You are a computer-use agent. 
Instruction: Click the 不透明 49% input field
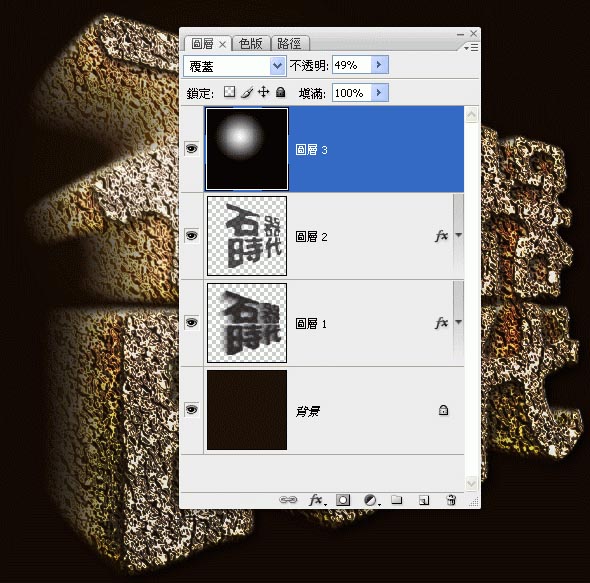click(x=351, y=65)
